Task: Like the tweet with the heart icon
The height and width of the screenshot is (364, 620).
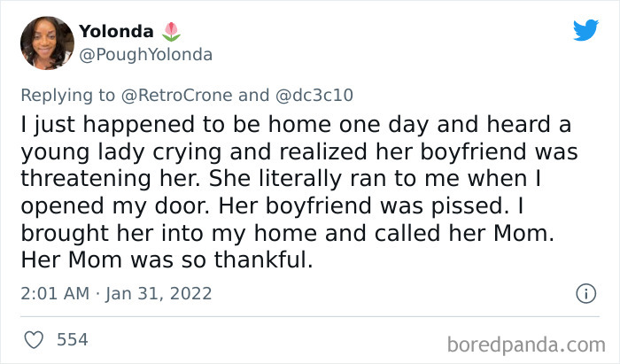Action: pyautogui.click(x=33, y=339)
